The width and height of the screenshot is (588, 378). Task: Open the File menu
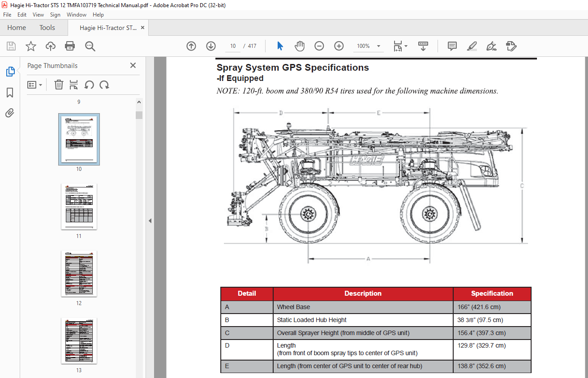point(7,15)
